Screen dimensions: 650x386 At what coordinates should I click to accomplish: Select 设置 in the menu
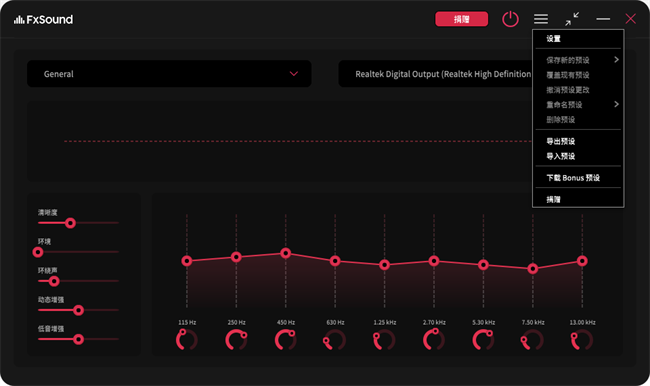(578, 39)
